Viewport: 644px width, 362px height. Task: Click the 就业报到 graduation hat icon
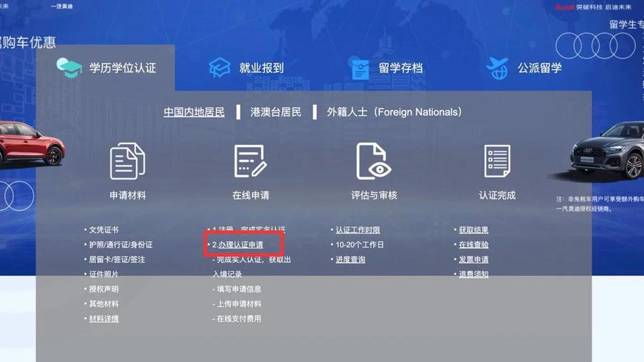(x=219, y=68)
